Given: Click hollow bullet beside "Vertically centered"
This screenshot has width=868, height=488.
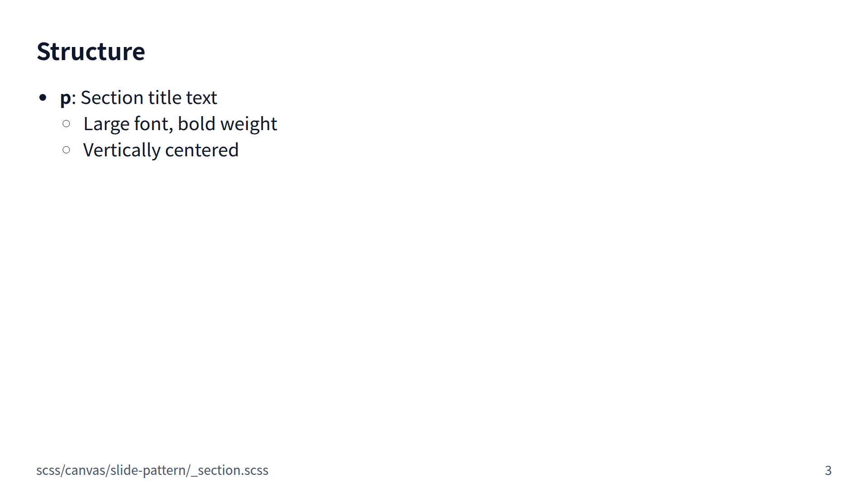Looking at the screenshot, I should point(66,150).
